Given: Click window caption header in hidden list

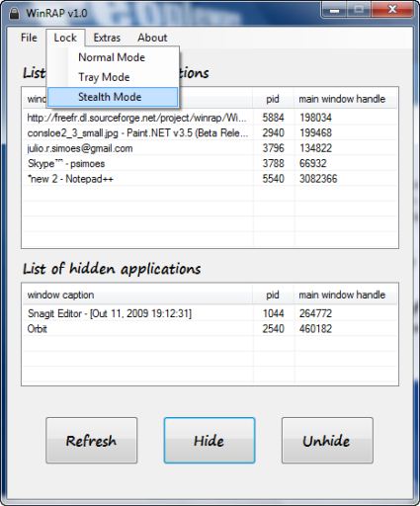Looking at the screenshot, I should [x=137, y=295].
